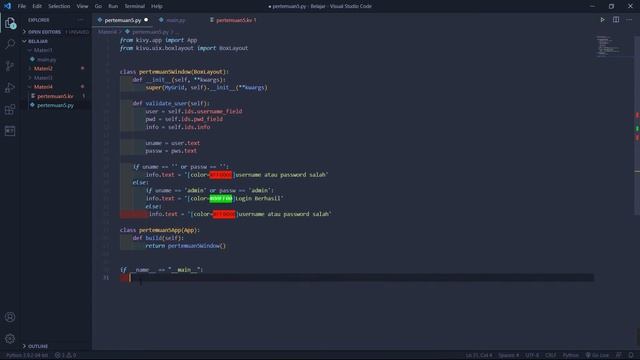Open the Source Control view
This screenshot has width=640, height=360.
pyautogui.click(x=10, y=66)
